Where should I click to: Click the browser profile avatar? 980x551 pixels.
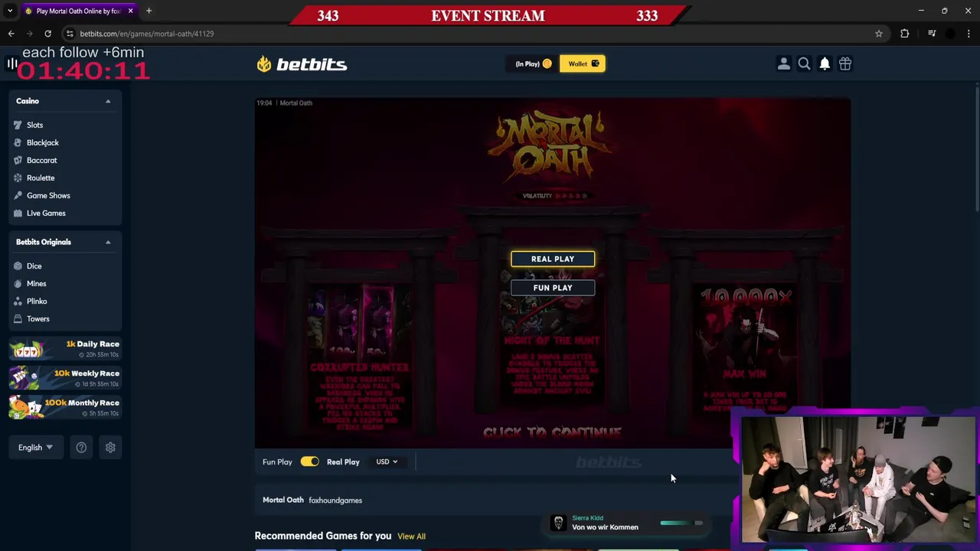click(950, 34)
